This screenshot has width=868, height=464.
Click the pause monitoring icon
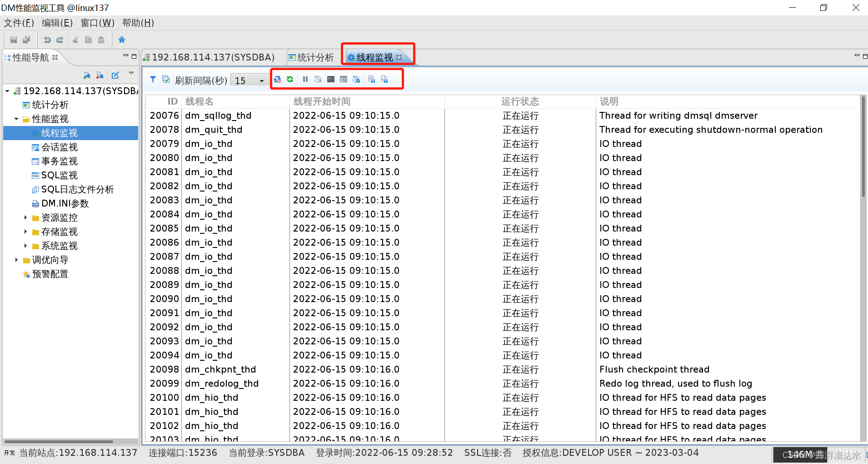coord(305,80)
